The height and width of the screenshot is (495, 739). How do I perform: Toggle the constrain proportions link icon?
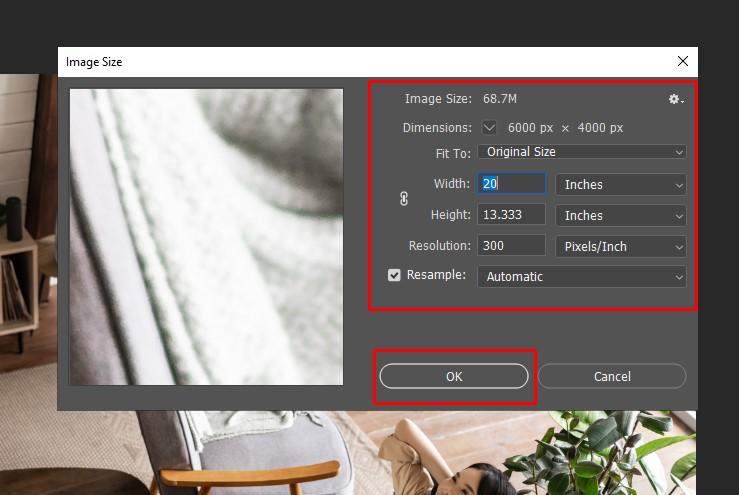404,199
